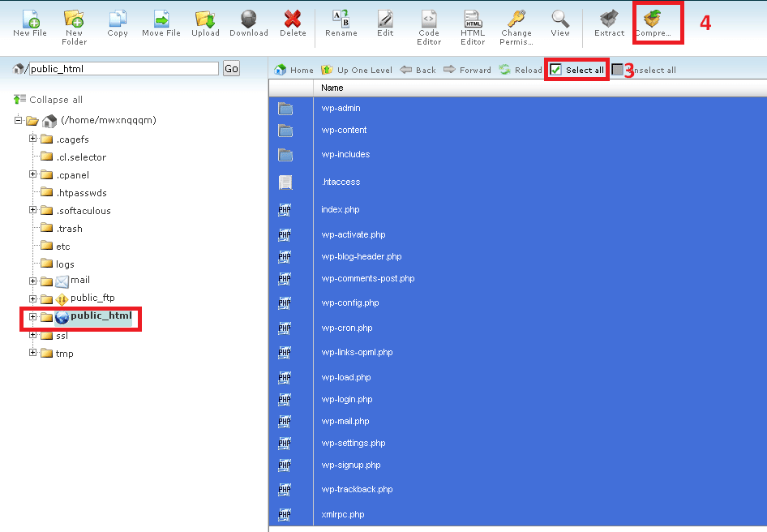Image resolution: width=767 pixels, height=532 pixels.
Task: Select the wp-config.php file row
Action: pyautogui.click(x=350, y=303)
